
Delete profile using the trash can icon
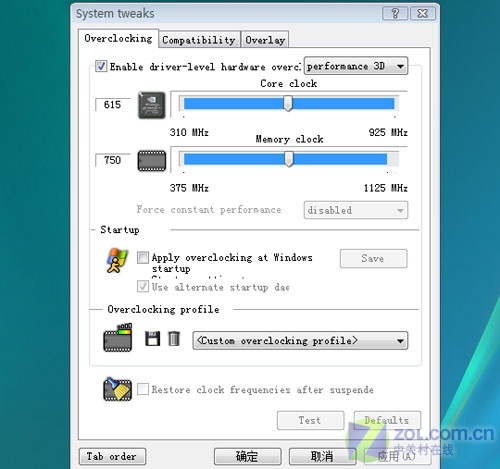tap(174, 339)
